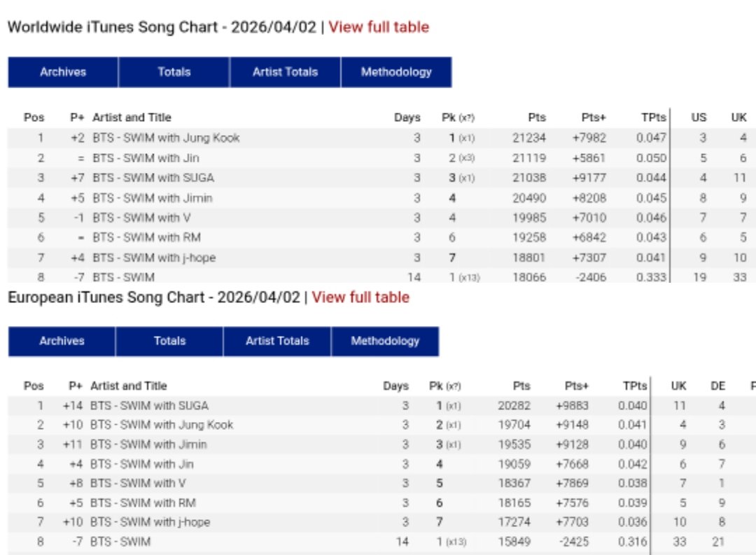This screenshot has width=756, height=555.
Task: Click European chart 'TPts' column header
Action: tap(635, 386)
